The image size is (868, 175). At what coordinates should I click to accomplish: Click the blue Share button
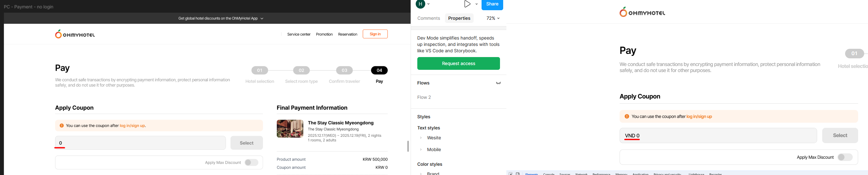pos(492,4)
